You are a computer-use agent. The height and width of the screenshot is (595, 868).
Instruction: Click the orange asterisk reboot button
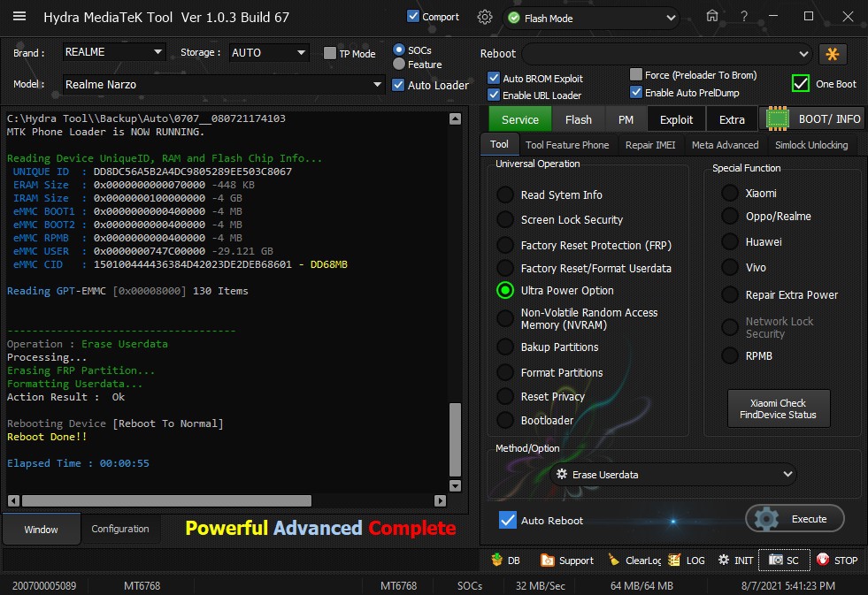point(832,54)
